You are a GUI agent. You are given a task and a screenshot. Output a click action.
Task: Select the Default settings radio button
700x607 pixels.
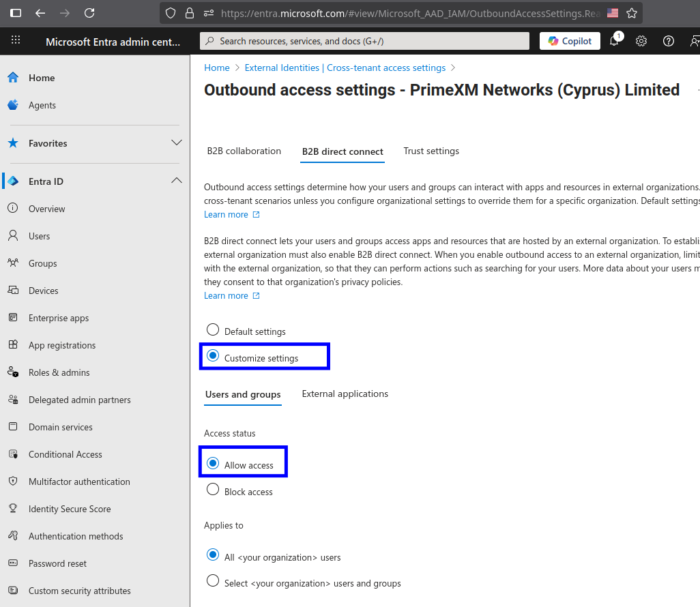213,330
